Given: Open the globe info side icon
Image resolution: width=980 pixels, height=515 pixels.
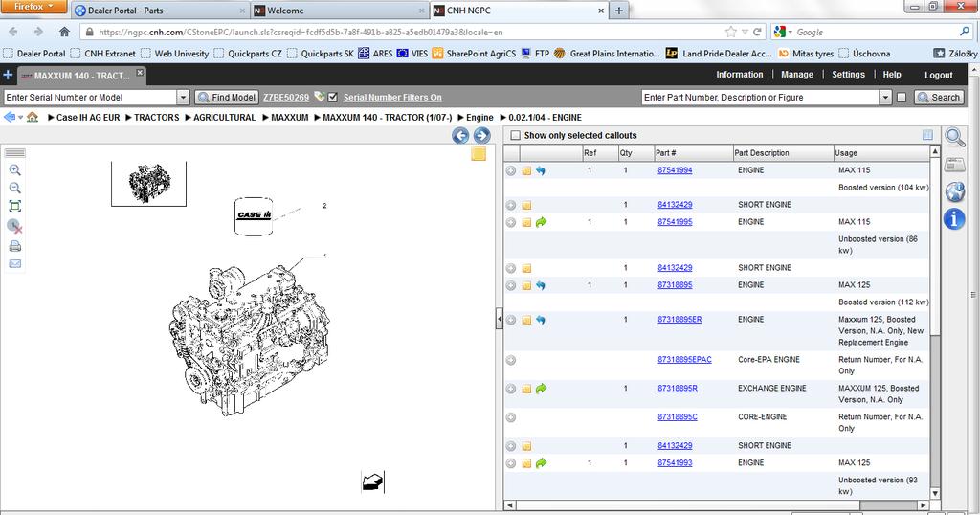Looking at the screenshot, I should tap(954, 191).
